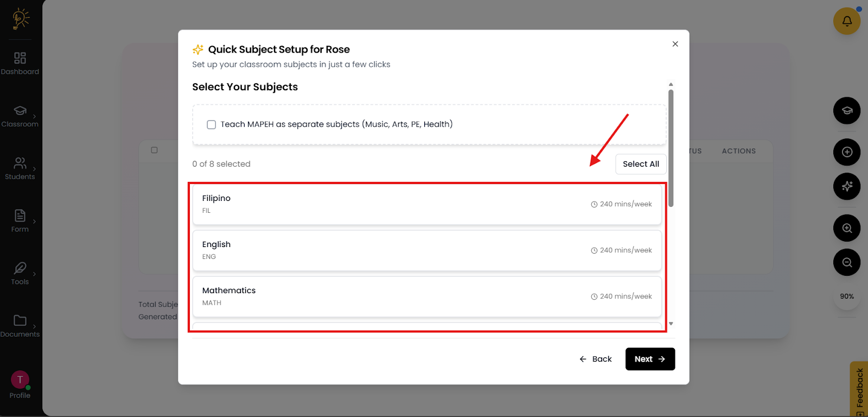Image resolution: width=868 pixels, height=417 pixels.
Task: Close the Quick Subject Setup dialog
Action: click(x=675, y=44)
